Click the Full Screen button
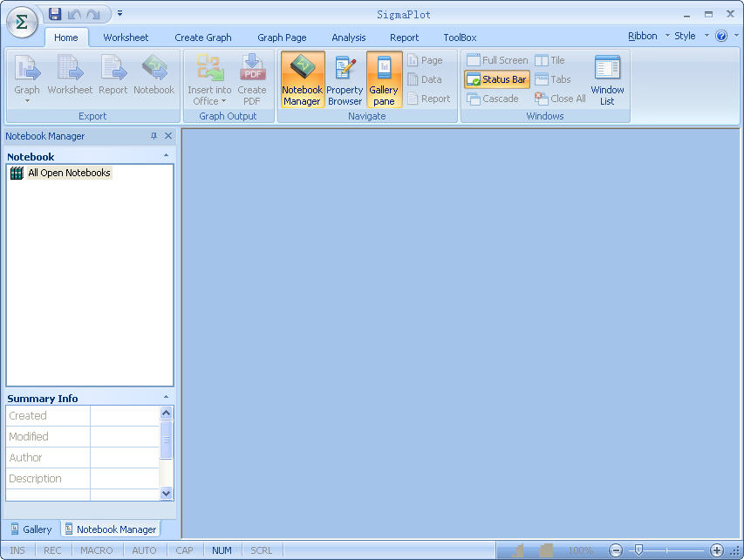This screenshot has width=744, height=560. [496, 60]
